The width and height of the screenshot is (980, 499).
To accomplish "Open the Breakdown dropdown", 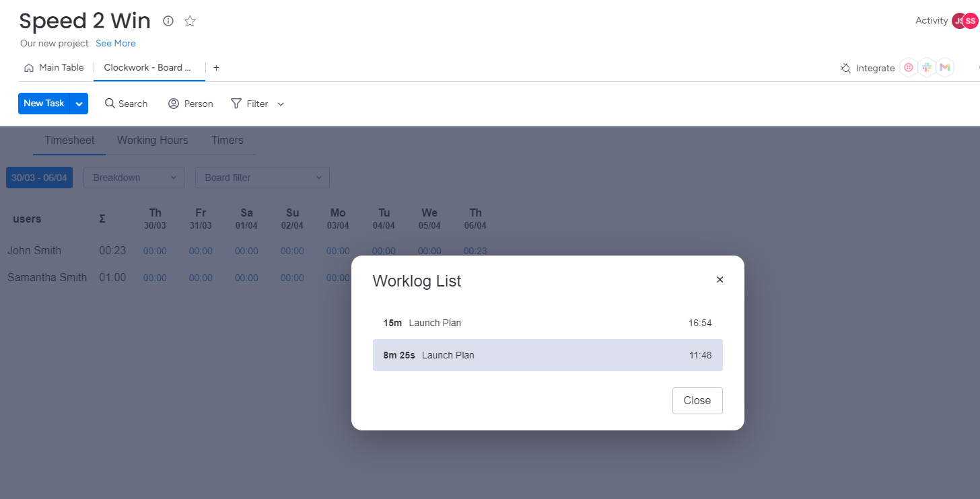I will (x=134, y=178).
